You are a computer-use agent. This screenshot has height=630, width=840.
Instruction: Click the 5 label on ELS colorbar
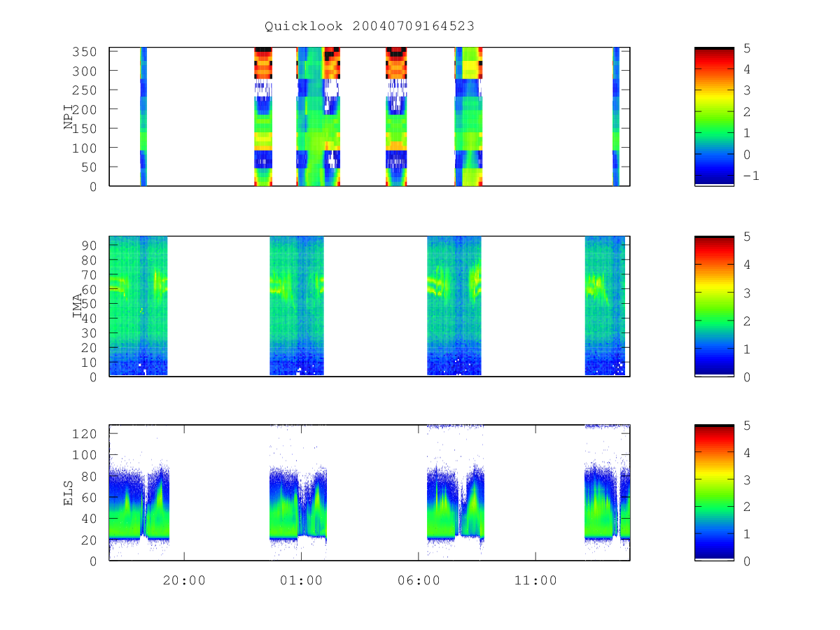[x=747, y=425]
